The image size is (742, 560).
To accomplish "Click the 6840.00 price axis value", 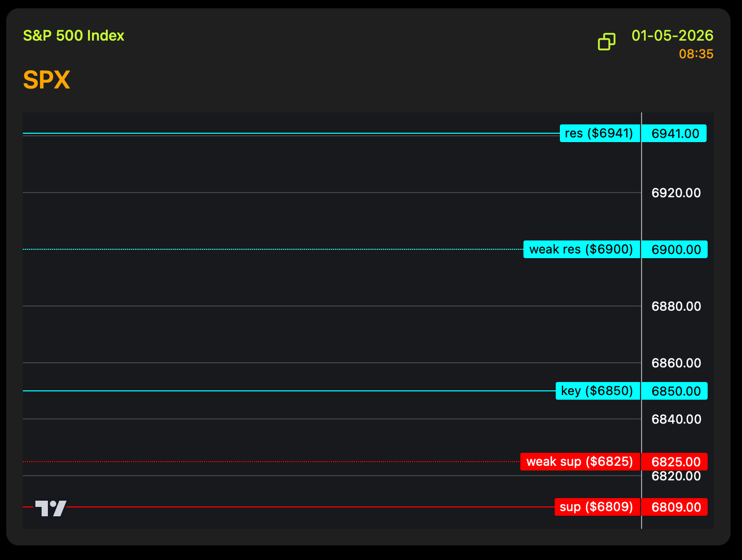I will coord(676,419).
